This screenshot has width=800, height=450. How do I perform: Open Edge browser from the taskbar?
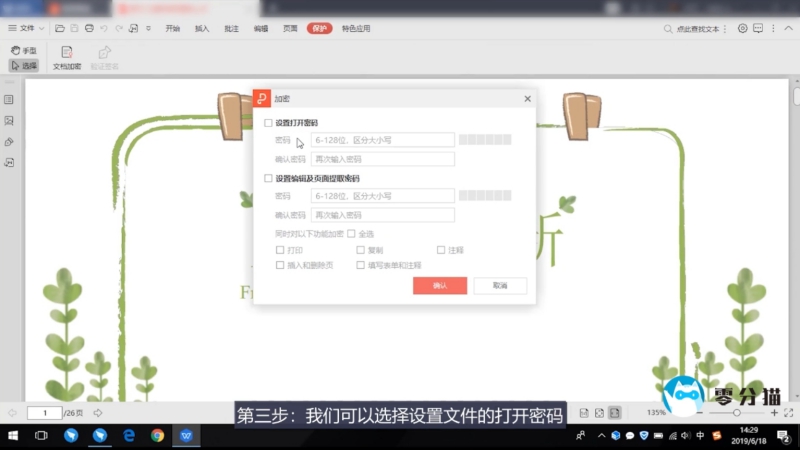click(129, 436)
